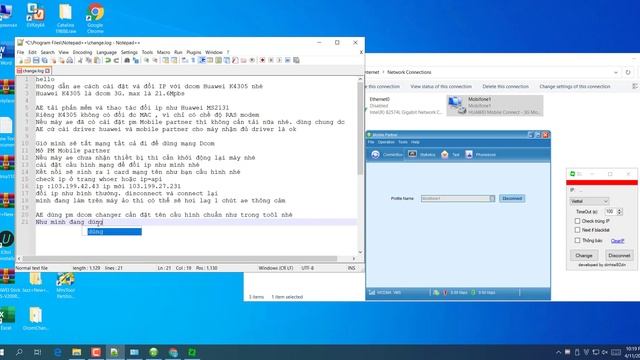
Task: Click the Notepad++ horizontal scrollbar
Action: tap(180, 259)
